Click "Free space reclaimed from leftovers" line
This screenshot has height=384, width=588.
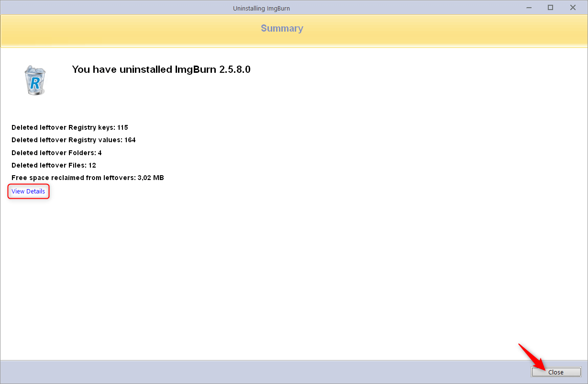(x=88, y=178)
